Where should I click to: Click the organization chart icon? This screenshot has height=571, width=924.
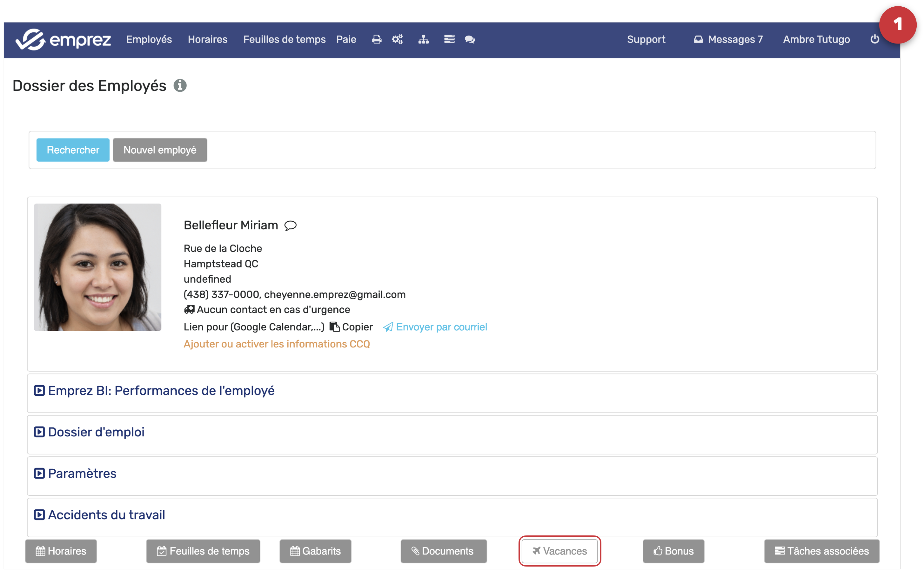pyautogui.click(x=423, y=39)
